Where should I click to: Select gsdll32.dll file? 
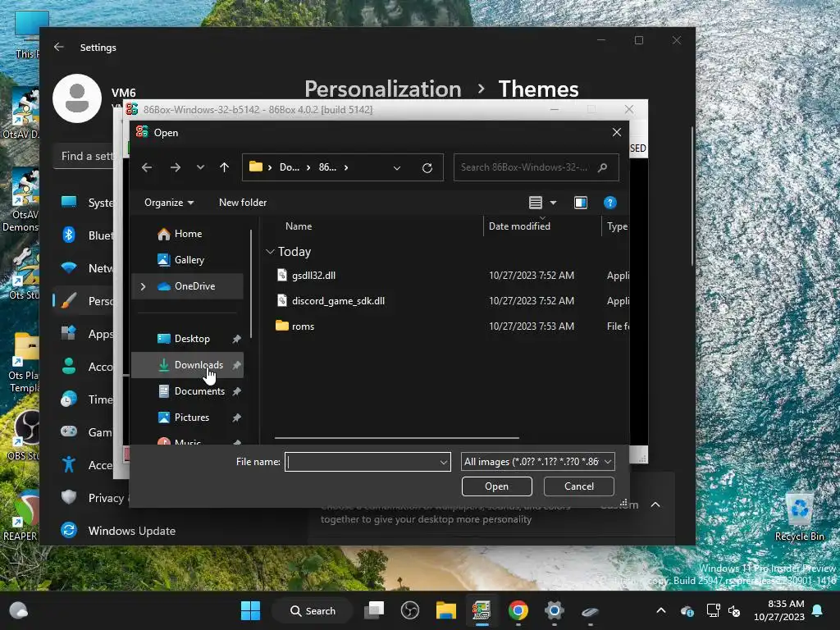[313, 276]
